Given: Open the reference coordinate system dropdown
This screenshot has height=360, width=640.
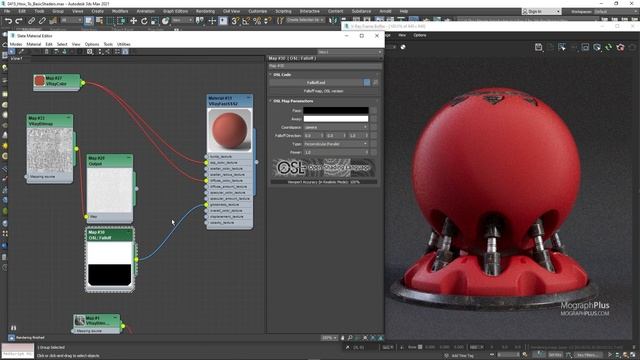Looking at the screenshot, I should (182, 20).
